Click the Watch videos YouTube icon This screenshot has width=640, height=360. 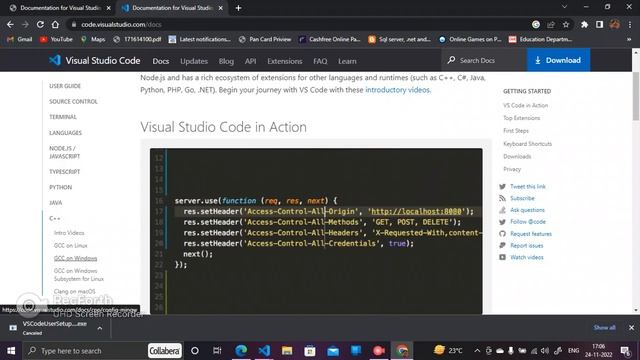point(502,258)
